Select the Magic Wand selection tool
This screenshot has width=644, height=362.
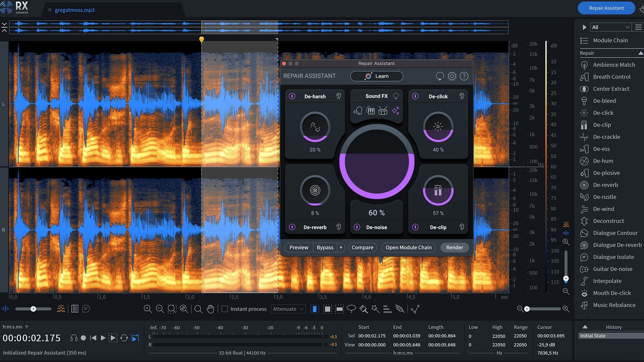pos(375,309)
